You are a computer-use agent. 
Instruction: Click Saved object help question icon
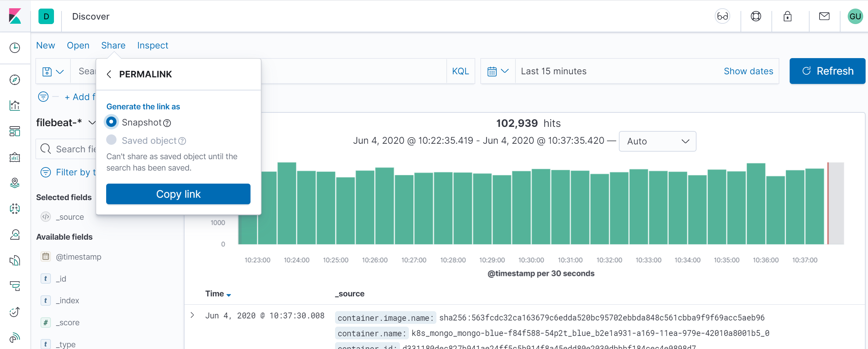182,141
